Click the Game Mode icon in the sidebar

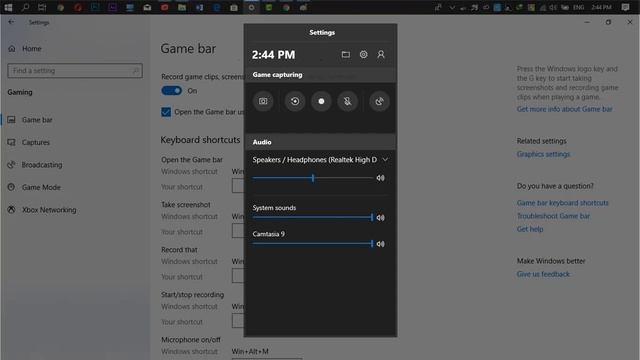click(11, 187)
